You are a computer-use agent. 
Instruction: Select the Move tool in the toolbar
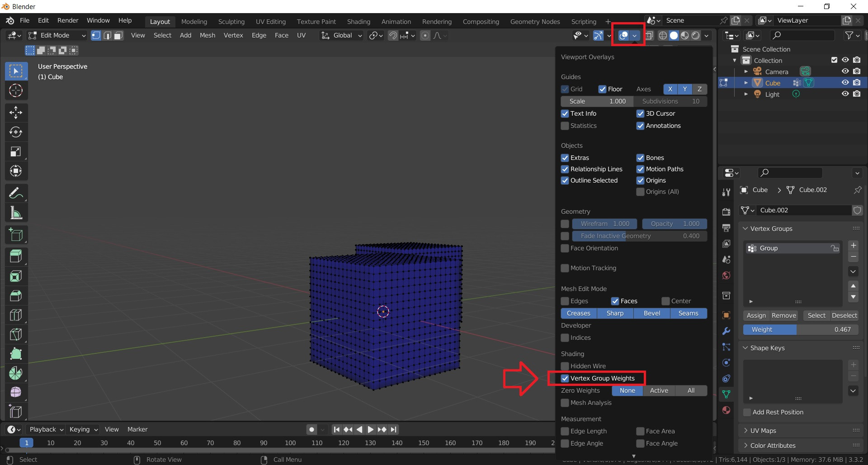pyautogui.click(x=16, y=112)
